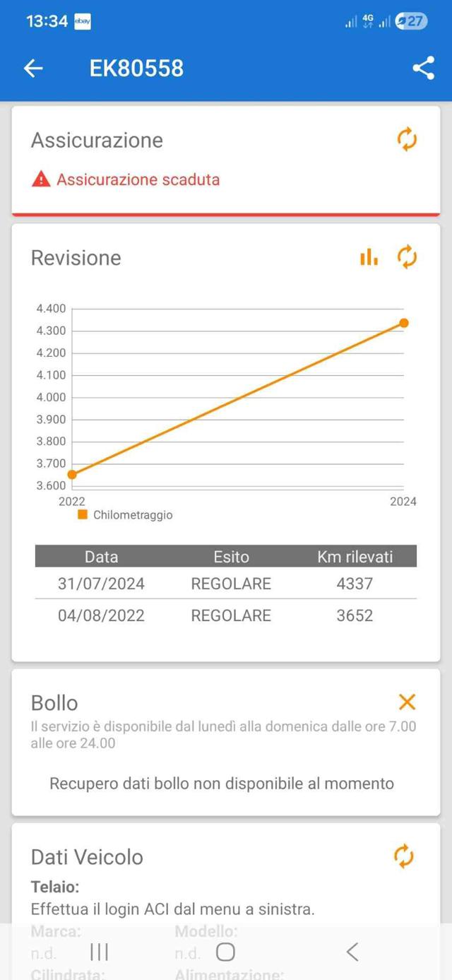Tap Android system back chevron

[352, 952]
